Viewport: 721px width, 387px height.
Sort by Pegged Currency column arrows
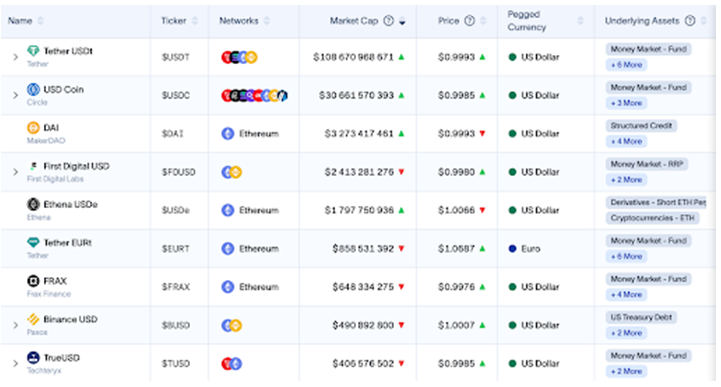click(x=580, y=21)
